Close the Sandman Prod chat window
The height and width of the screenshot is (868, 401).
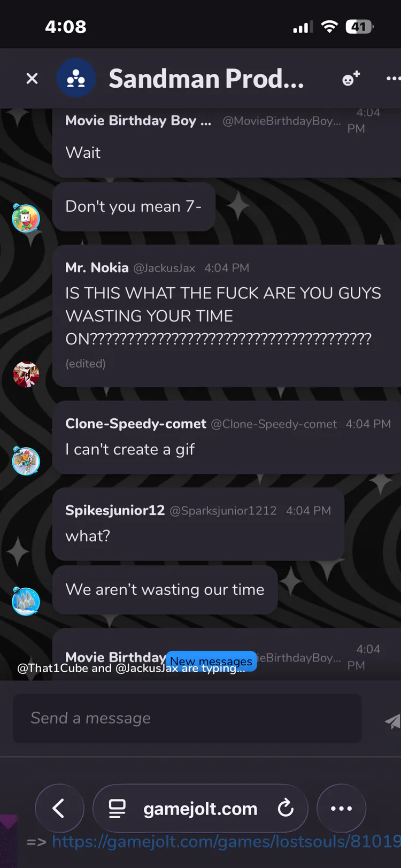pos(32,79)
